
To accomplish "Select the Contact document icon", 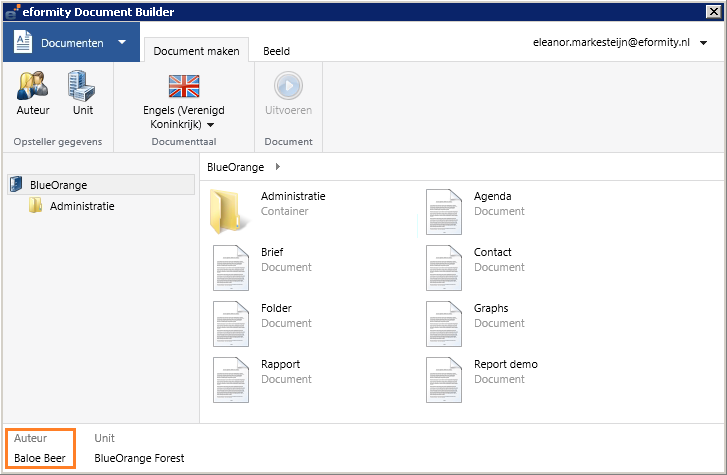I will pos(444,268).
